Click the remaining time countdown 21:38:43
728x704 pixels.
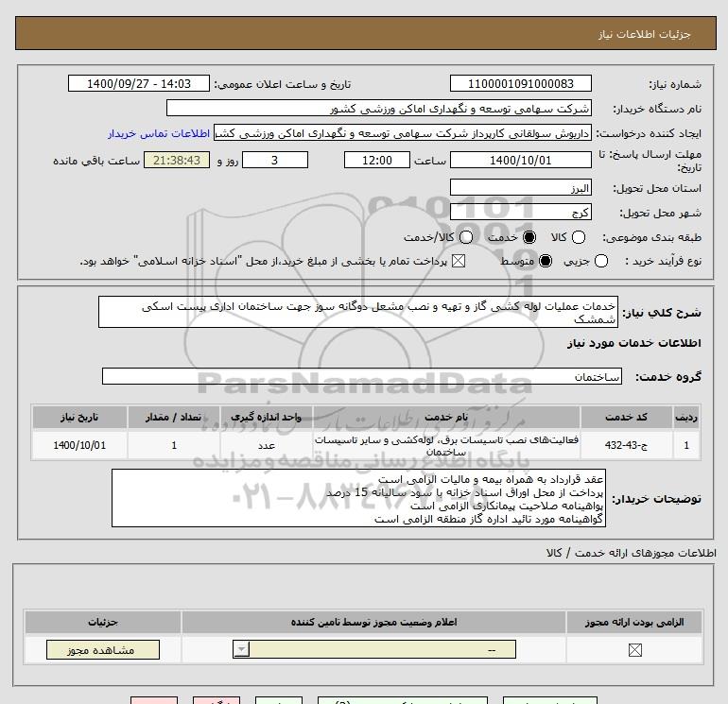click(x=177, y=160)
